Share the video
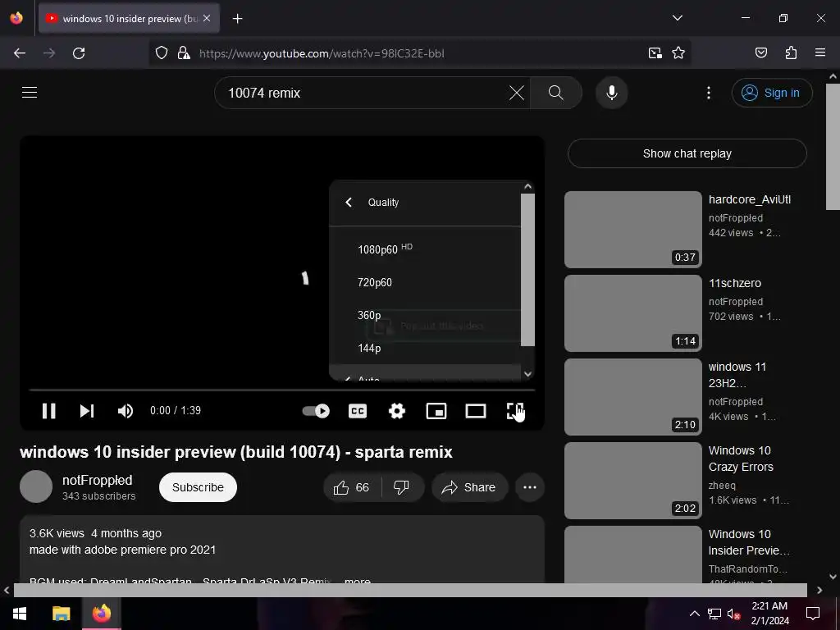 coord(468,487)
